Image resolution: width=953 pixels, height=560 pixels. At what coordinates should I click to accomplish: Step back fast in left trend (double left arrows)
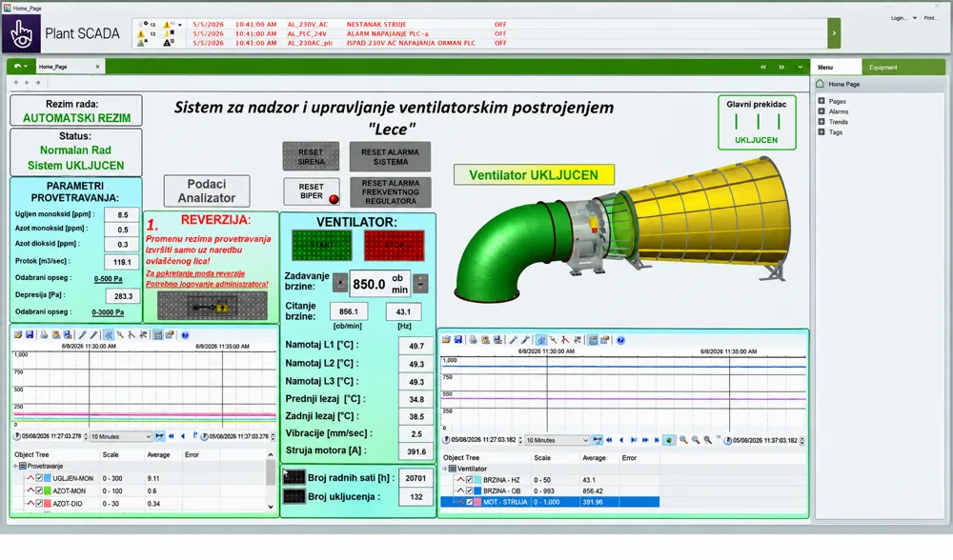pyautogui.click(x=172, y=436)
